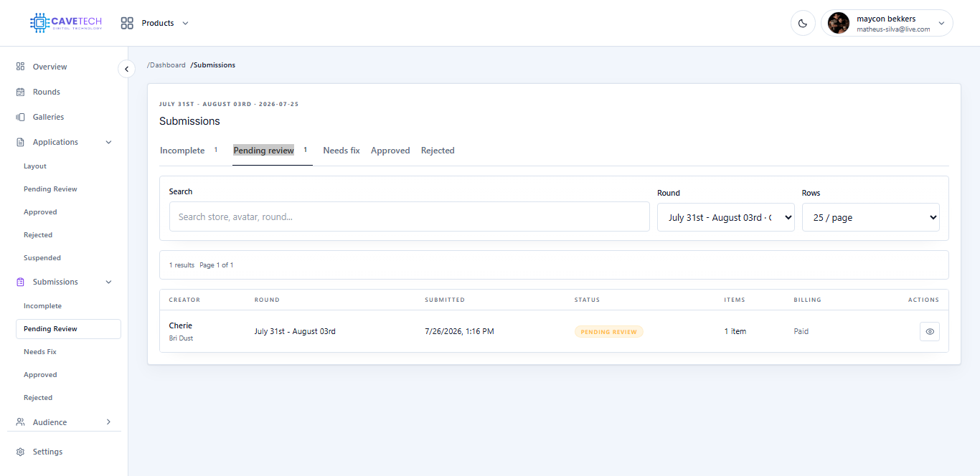Switch to the Approved tab

tap(390, 151)
